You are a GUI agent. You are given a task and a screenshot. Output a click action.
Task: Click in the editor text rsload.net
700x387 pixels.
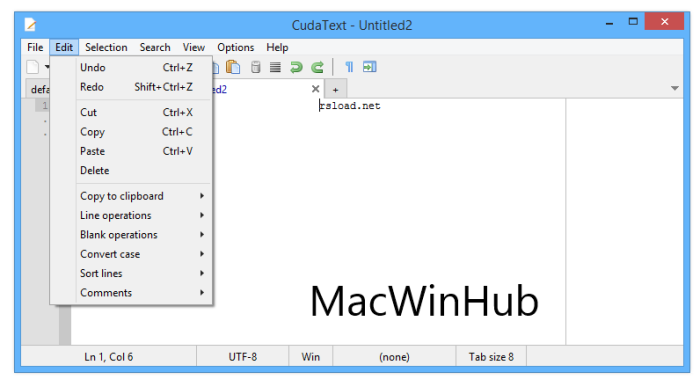pos(350,106)
